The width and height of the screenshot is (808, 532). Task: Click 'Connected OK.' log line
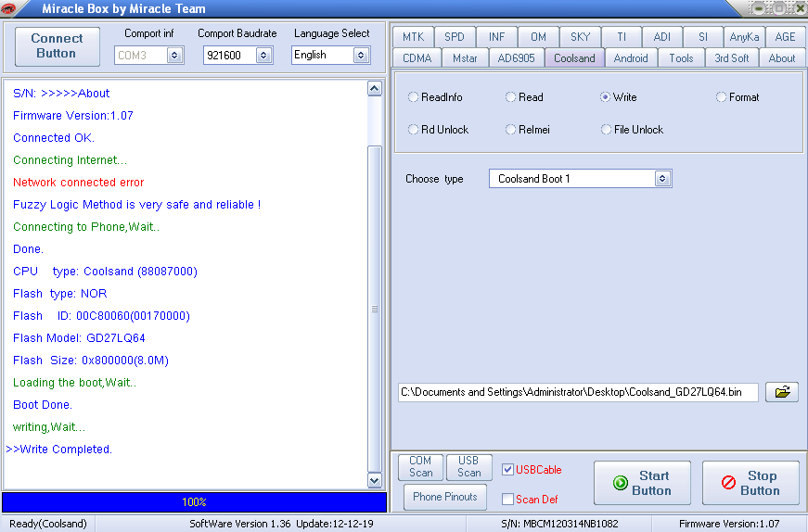pyautogui.click(x=54, y=138)
